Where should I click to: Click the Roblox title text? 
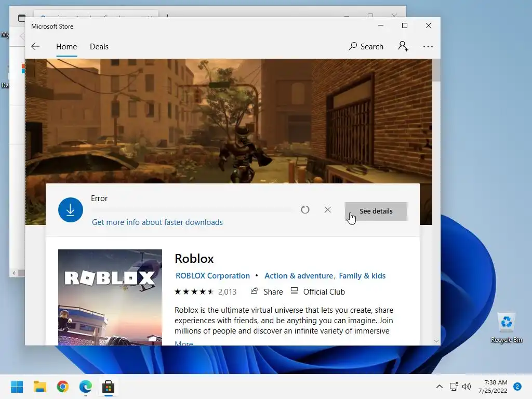point(194,259)
